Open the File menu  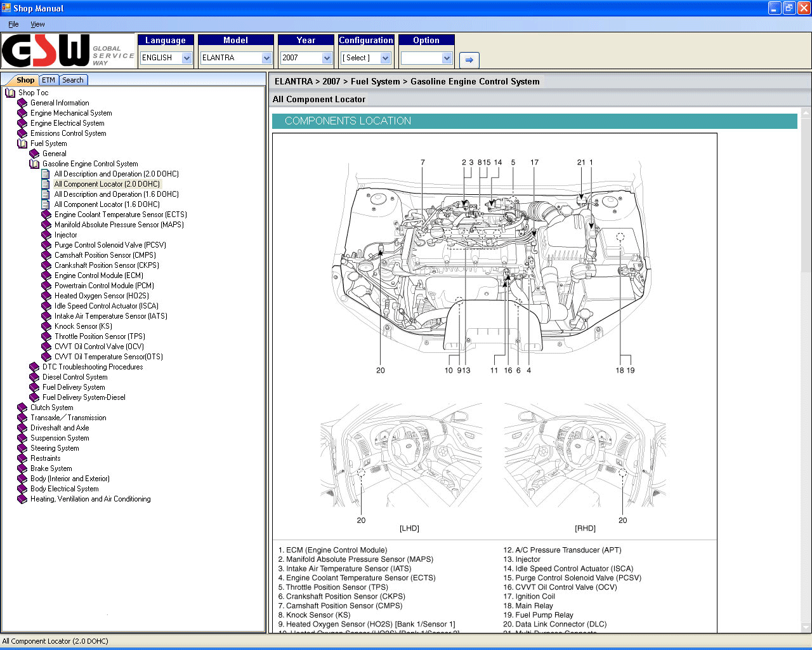(x=13, y=24)
